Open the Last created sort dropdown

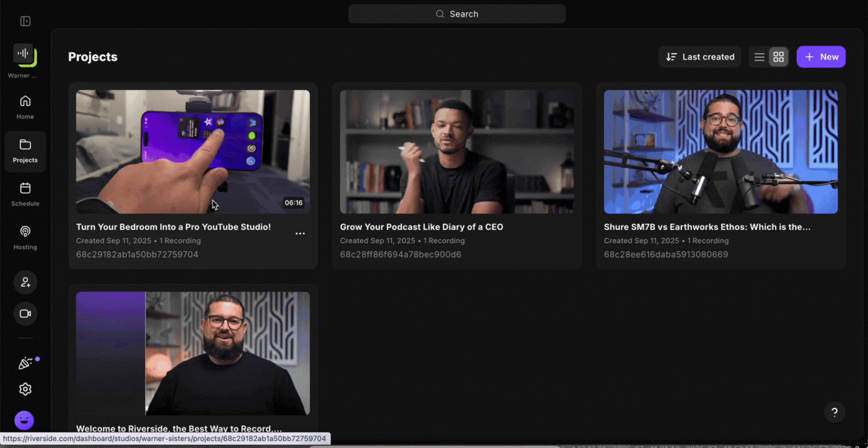click(x=700, y=57)
